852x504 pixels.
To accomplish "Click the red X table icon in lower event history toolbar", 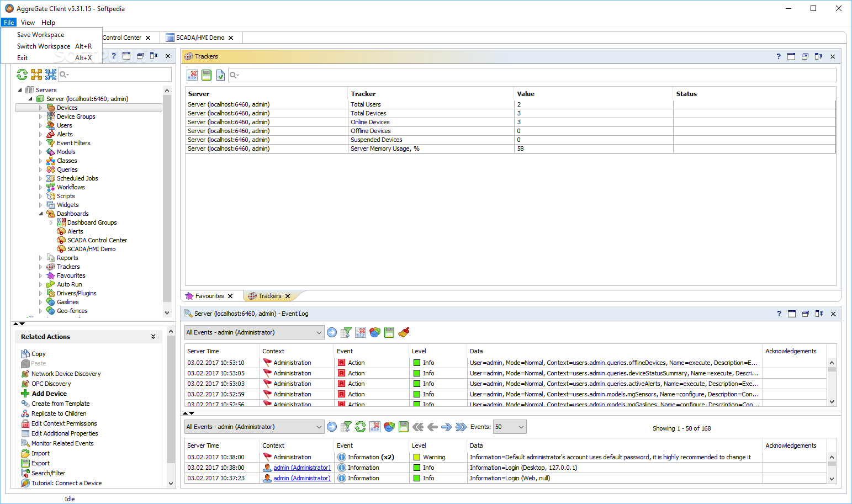I will (x=375, y=427).
